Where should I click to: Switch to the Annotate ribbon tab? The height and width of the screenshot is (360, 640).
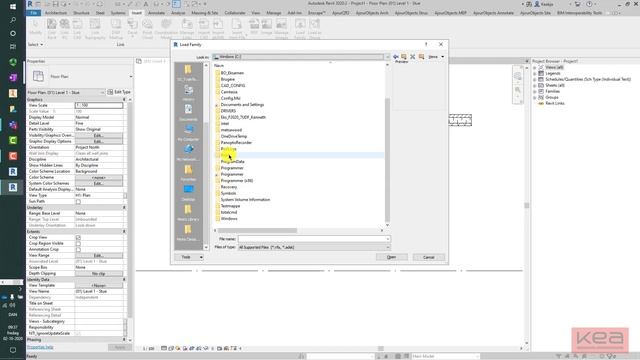pyautogui.click(x=156, y=13)
